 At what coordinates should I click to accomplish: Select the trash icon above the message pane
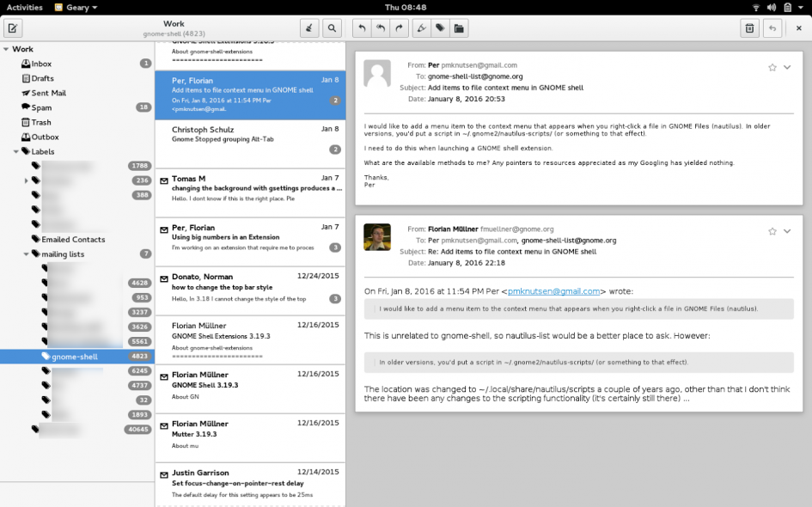pyautogui.click(x=750, y=27)
